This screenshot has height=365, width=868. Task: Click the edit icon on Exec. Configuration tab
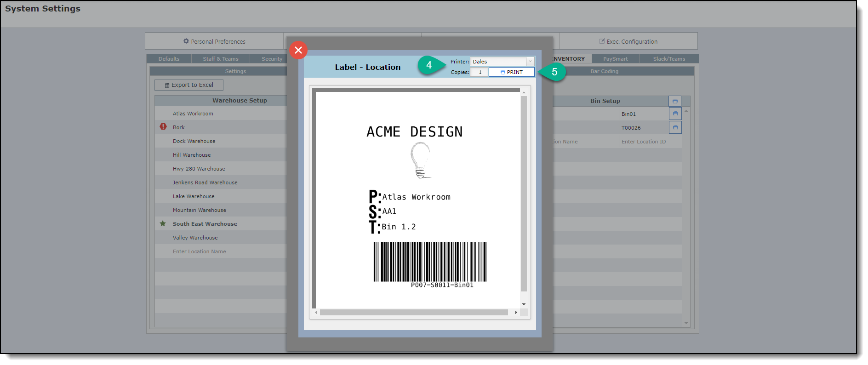click(602, 41)
